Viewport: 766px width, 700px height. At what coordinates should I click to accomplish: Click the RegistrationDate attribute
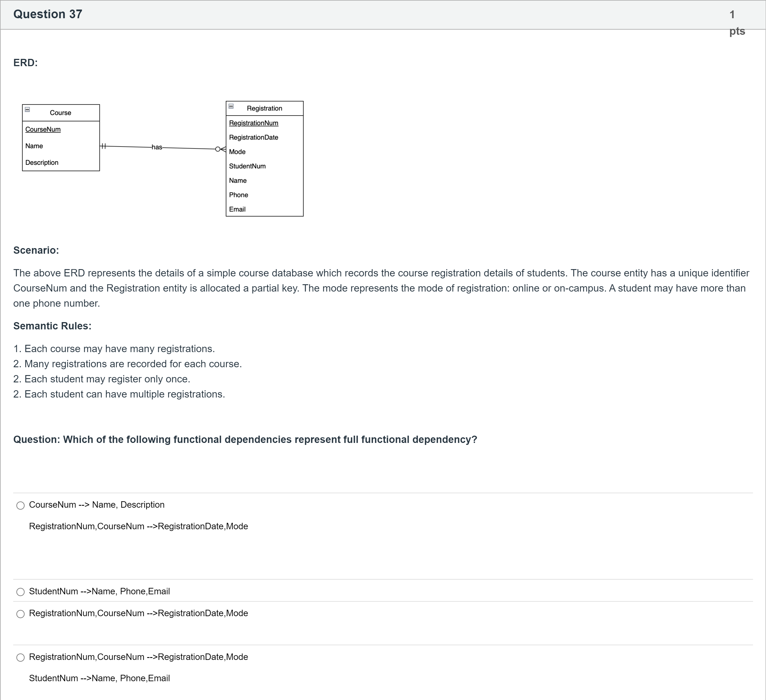point(253,138)
